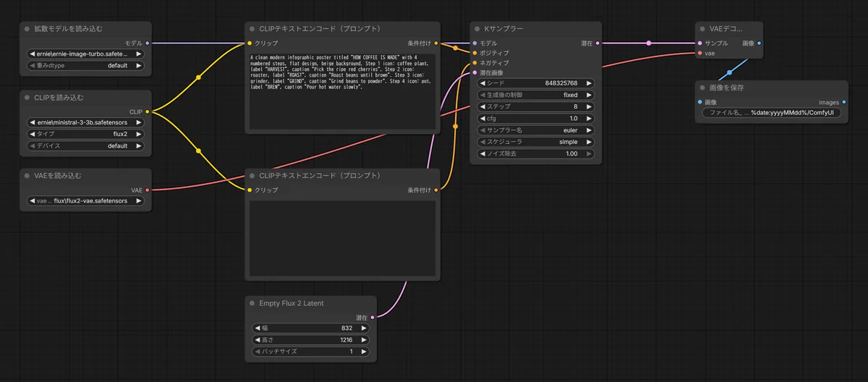The width and height of the screenshot is (868, 382).
Task: Click the サンプル input port on VAEデコード
Action: [700, 43]
